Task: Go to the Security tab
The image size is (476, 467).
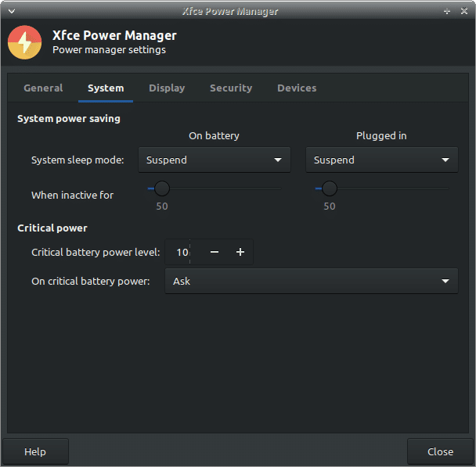Action: pyautogui.click(x=231, y=88)
